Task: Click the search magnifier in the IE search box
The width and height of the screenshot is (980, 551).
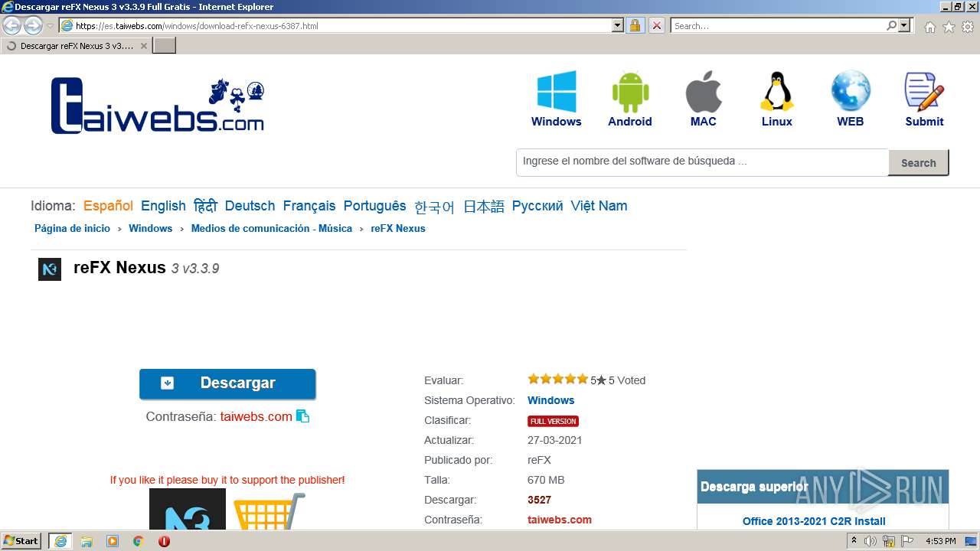Action: coord(891,25)
